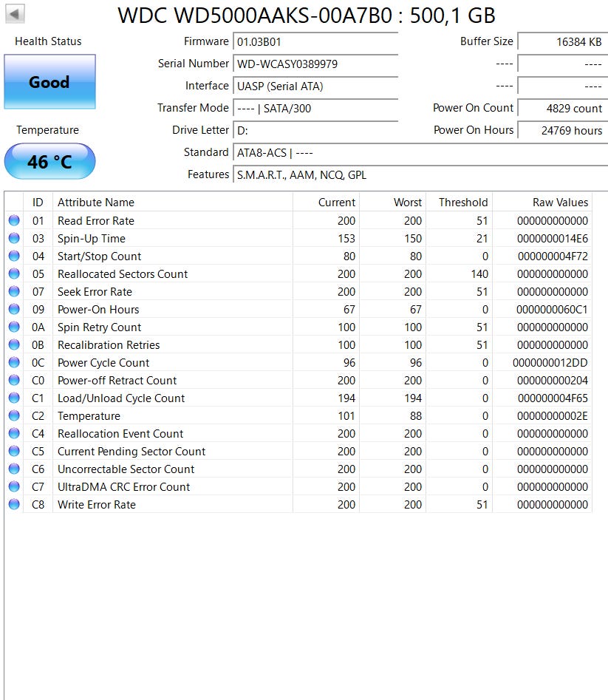Click the Features field S.M.A.R.T., AAM, NCQ, GPL

420,174
